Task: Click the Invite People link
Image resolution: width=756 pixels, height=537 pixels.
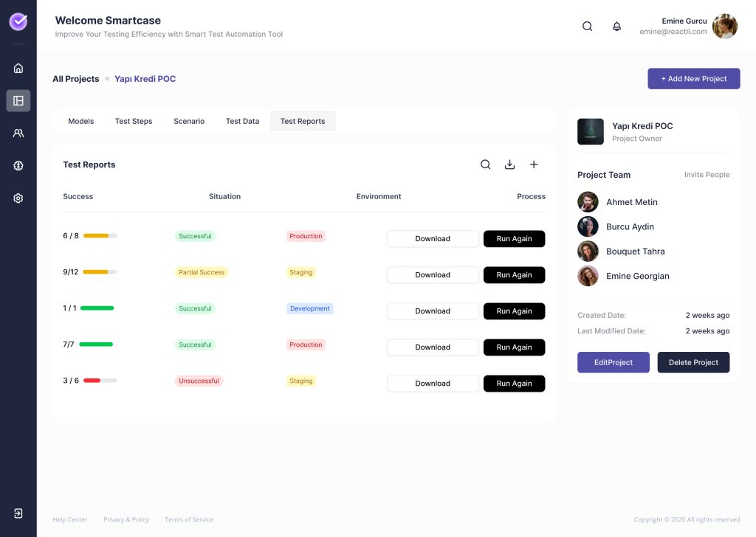Action: click(x=707, y=175)
